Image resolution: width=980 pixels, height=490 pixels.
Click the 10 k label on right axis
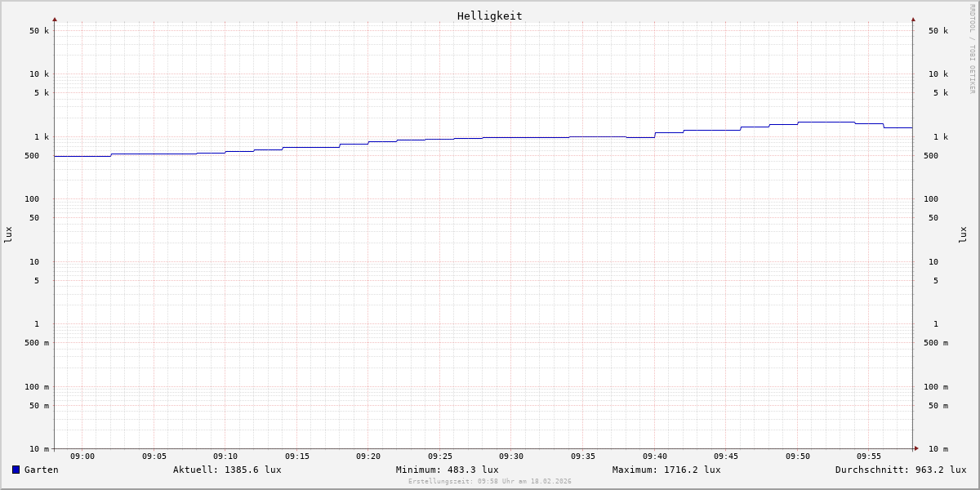(x=938, y=74)
